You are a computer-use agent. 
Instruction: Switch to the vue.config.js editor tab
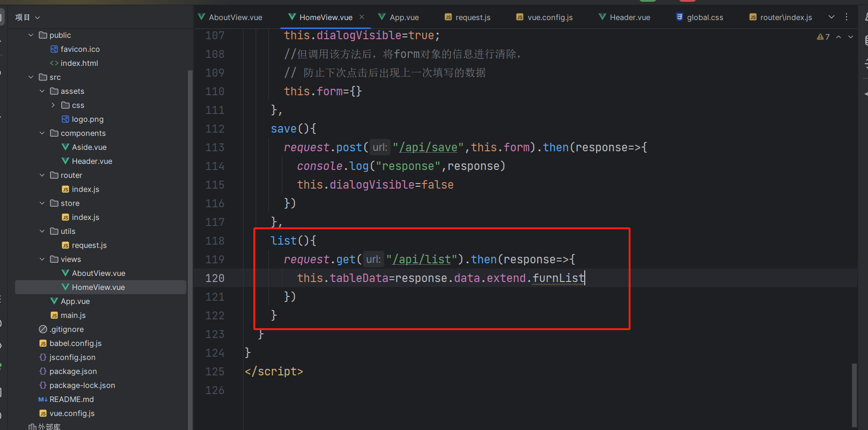coord(545,17)
